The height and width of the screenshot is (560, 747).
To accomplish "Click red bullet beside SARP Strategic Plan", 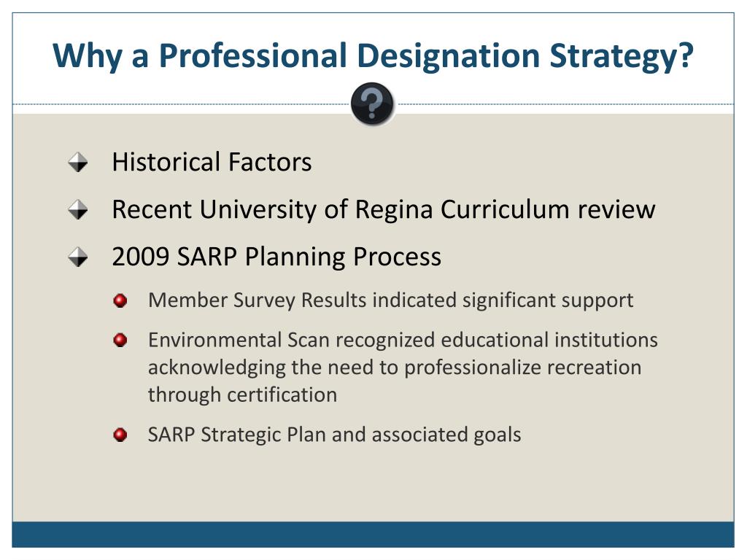I will (120, 435).
